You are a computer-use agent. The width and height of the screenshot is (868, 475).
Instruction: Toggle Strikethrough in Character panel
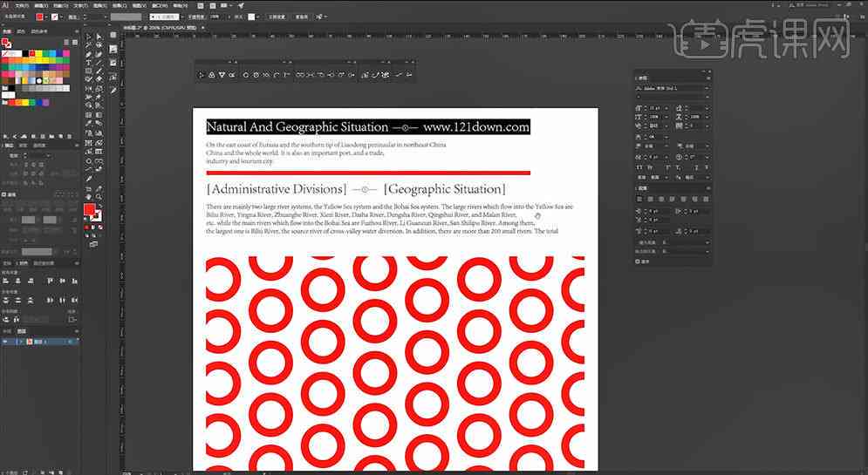pos(707,167)
